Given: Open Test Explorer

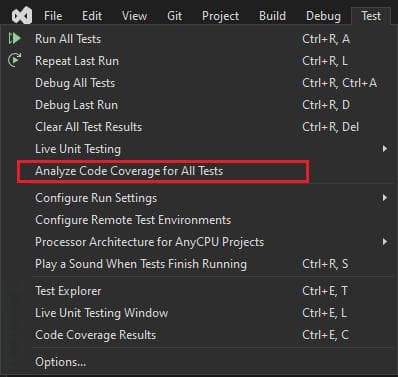Looking at the screenshot, I should (x=68, y=291).
